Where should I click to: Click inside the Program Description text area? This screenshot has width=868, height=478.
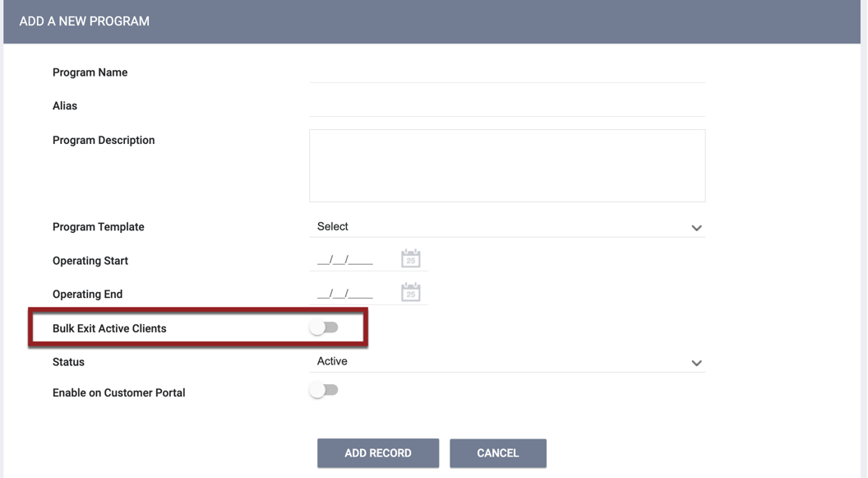click(x=507, y=165)
